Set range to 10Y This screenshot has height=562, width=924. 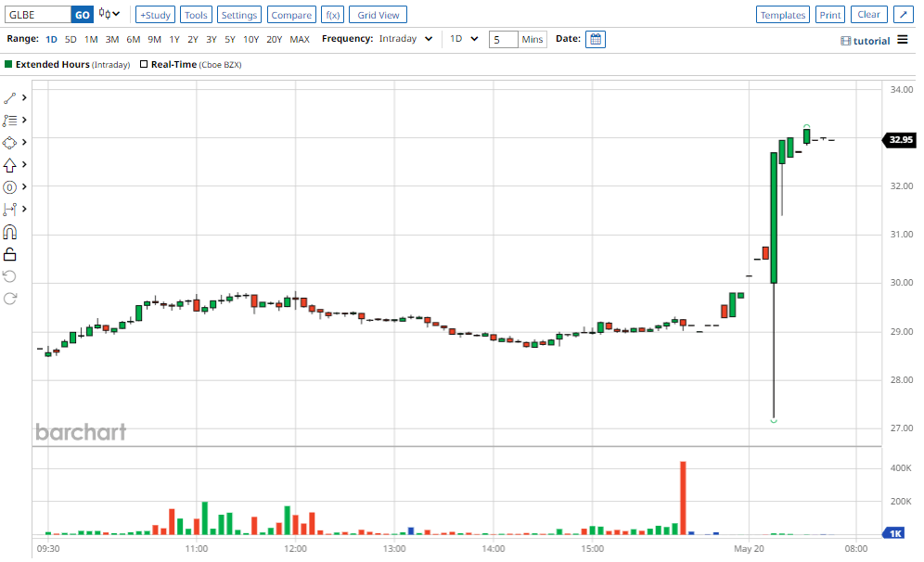[x=251, y=40]
